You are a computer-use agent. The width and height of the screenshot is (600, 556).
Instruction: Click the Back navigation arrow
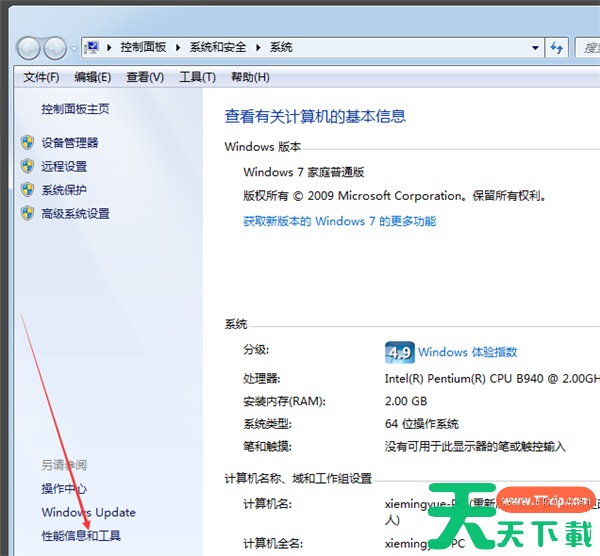click(x=28, y=48)
